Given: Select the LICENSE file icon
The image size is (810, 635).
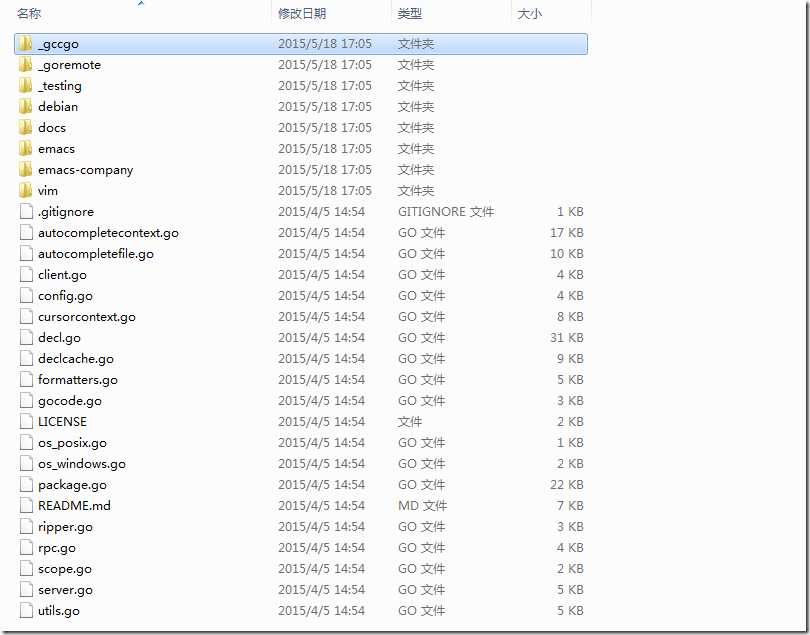Looking at the screenshot, I should (26, 422).
